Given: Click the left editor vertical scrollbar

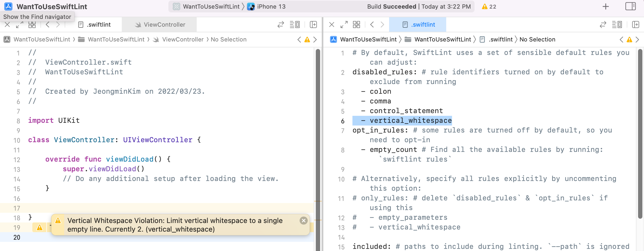Looking at the screenshot, I should pos(318,149).
